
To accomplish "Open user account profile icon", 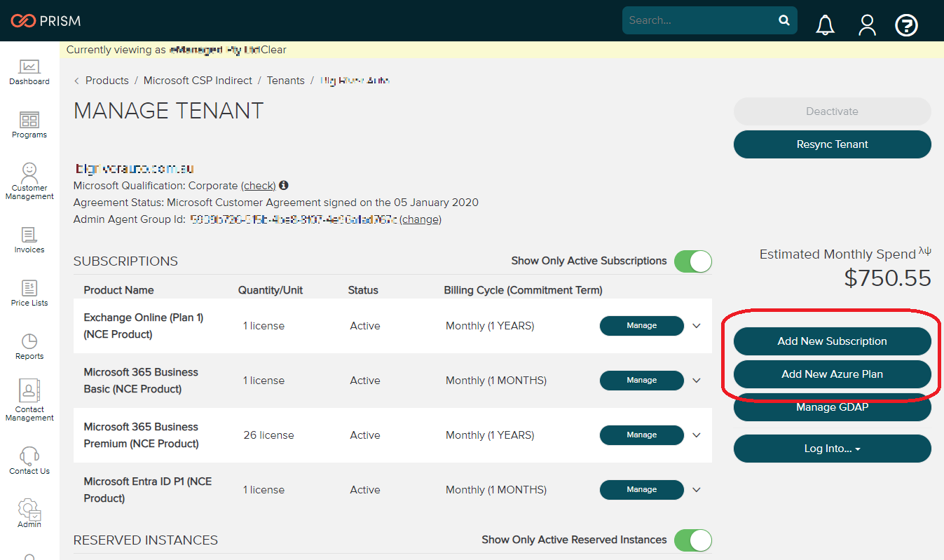I will pos(868,25).
